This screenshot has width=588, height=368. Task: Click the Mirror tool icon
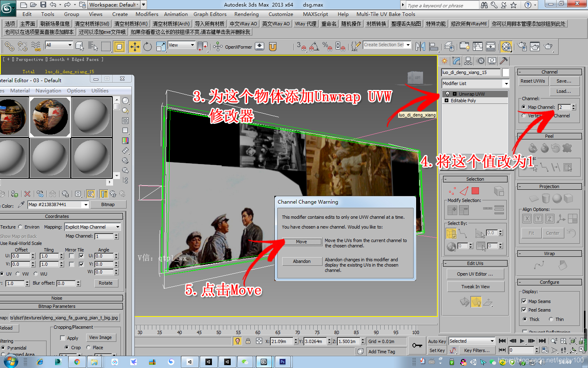[421, 47]
